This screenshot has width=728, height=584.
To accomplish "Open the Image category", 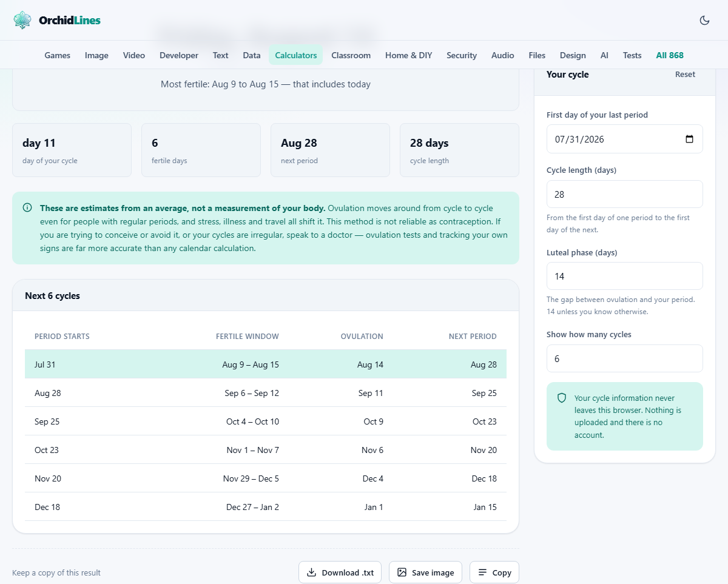I will (x=96, y=55).
